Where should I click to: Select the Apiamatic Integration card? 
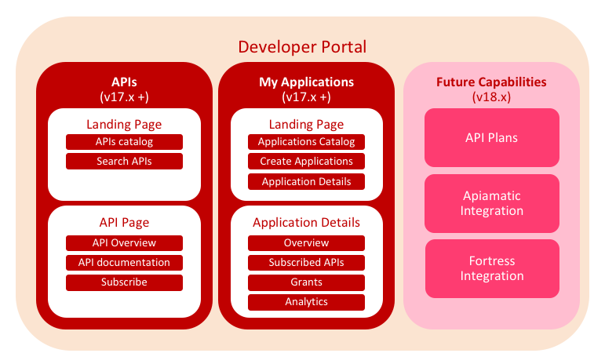pos(492,203)
